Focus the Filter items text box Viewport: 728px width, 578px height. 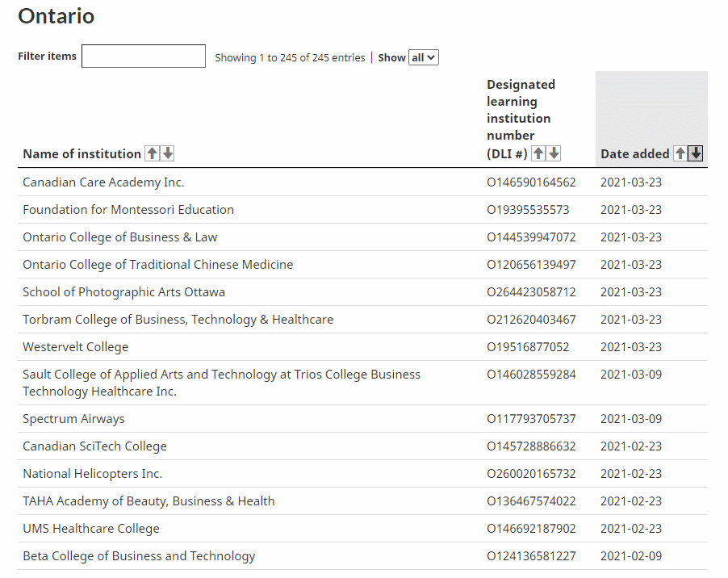[x=144, y=57]
